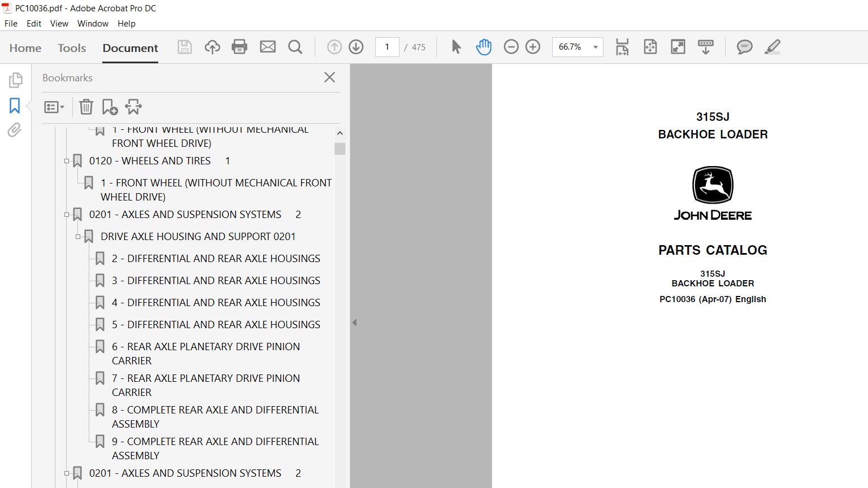Screen dimensions: 868x488
Task: Open the read mode keyboard icon
Action: coord(706,47)
